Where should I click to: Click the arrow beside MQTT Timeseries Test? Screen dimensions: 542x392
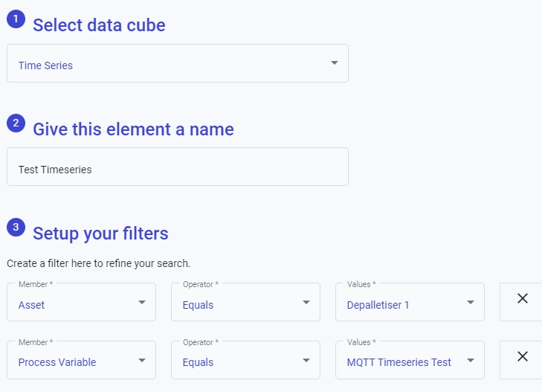[x=471, y=361]
